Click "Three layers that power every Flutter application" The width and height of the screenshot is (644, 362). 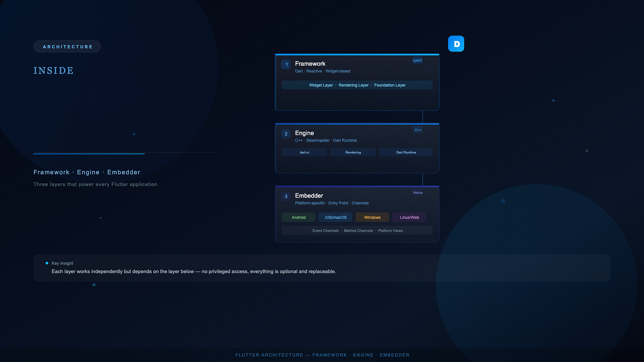96,184
